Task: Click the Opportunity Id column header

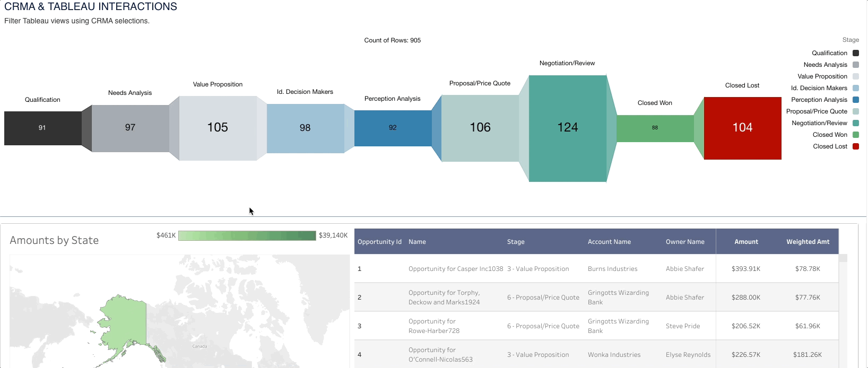Action: coord(379,242)
